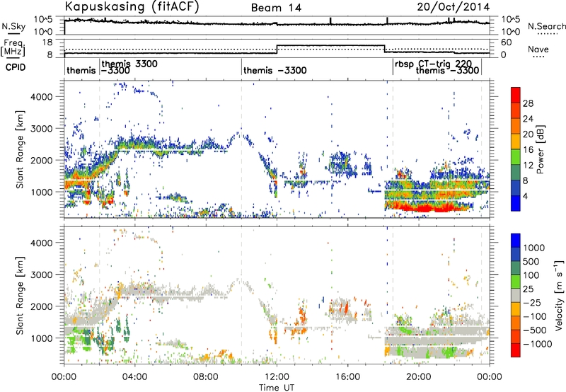Click the '04:00' time axis label
This screenshot has height=392, width=566.
(x=134, y=376)
